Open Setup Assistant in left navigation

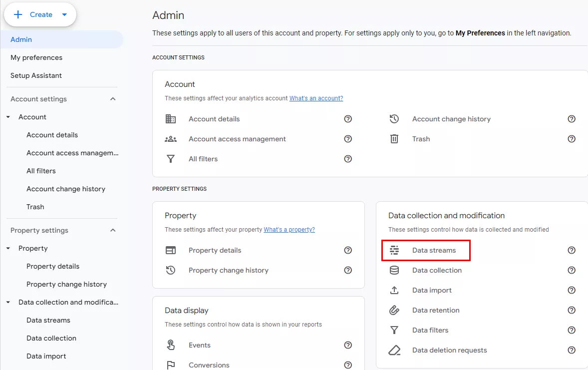tap(36, 75)
